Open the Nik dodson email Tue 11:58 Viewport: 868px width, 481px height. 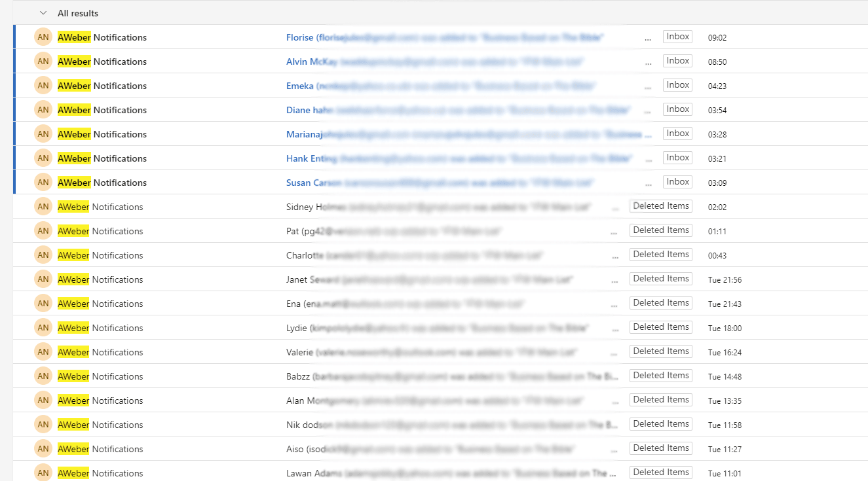point(440,425)
